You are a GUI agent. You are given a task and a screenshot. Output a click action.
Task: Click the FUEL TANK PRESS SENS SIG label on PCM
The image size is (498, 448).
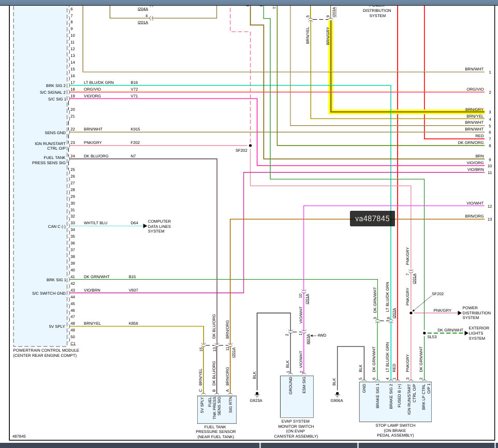pyautogui.click(x=49, y=160)
